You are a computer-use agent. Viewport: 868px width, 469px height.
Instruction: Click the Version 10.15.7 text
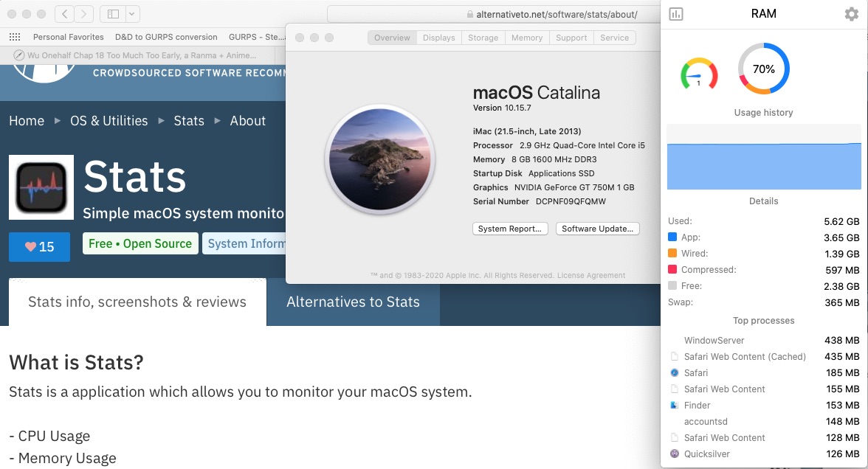pyautogui.click(x=502, y=108)
